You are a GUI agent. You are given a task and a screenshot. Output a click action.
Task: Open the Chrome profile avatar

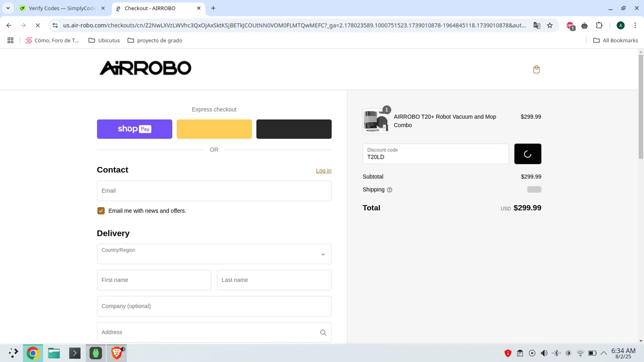coord(620,25)
